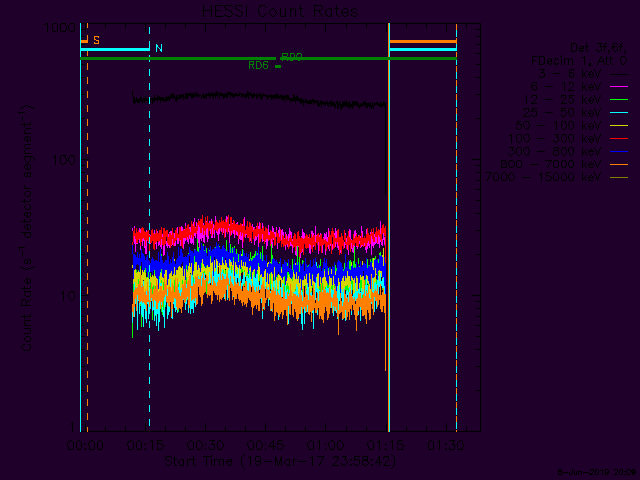Select the 7000 - 15000 keV legend label
The width and height of the screenshot is (640, 480).
point(543,177)
